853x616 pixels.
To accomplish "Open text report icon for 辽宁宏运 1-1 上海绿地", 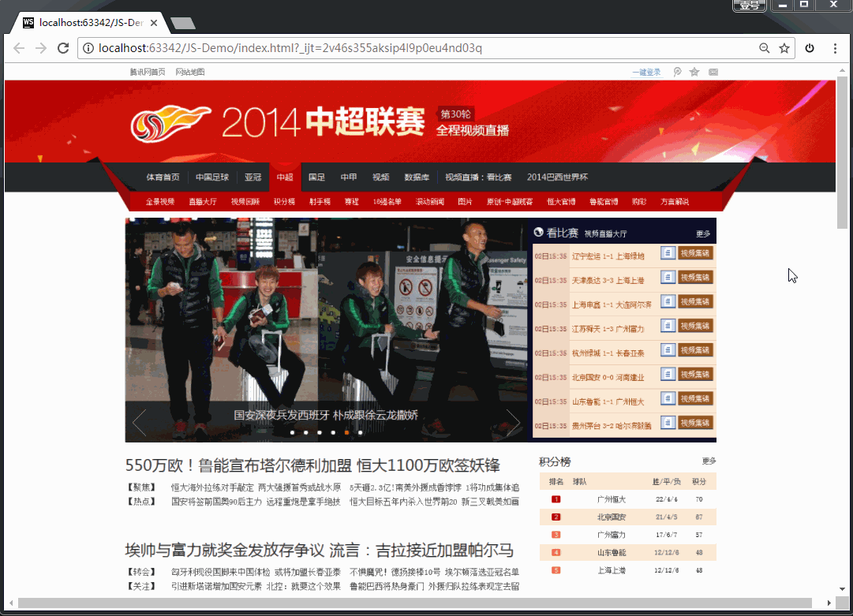I will (x=668, y=253).
